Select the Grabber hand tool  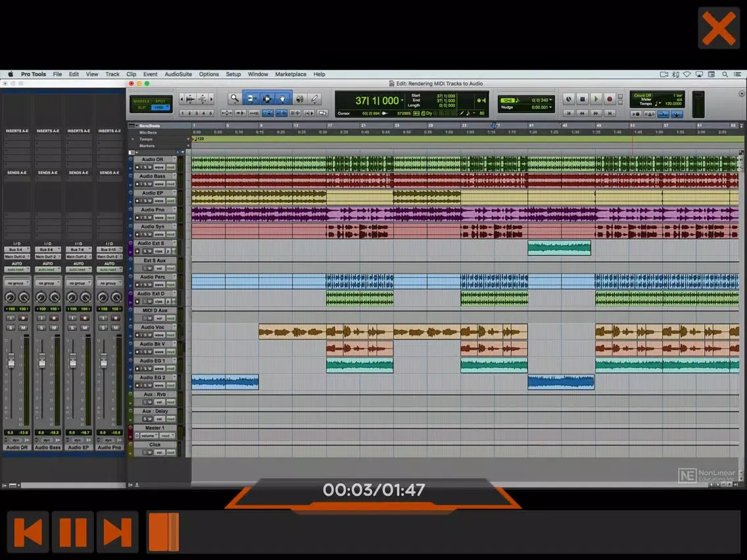[x=283, y=99]
